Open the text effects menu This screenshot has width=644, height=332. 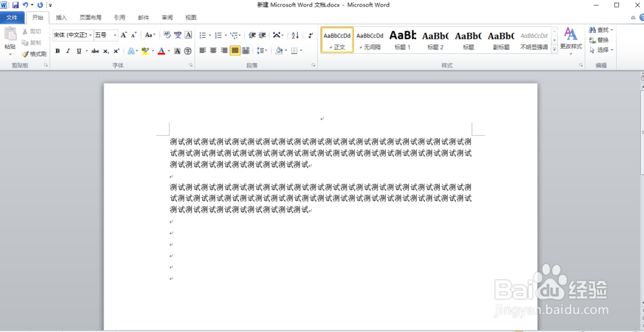132,51
